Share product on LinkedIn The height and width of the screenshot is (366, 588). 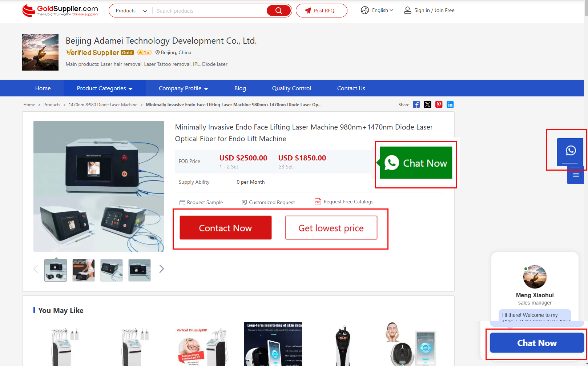(450, 105)
